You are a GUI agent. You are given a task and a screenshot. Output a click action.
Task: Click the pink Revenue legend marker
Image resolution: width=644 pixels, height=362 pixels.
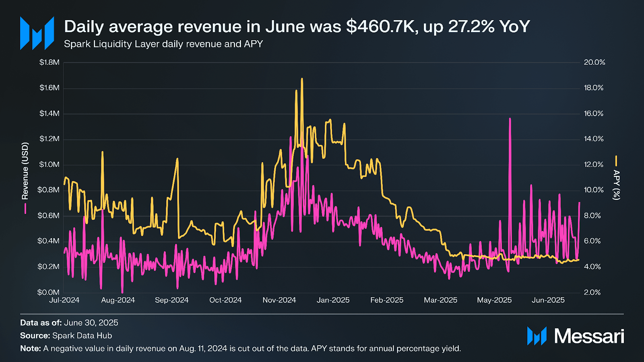[x=25, y=208]
